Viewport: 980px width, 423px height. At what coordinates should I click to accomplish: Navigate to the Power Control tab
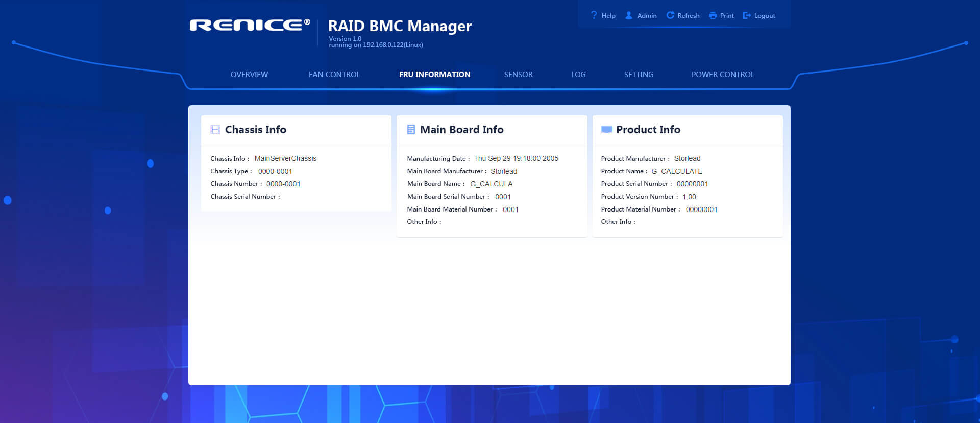tap(722, 75)
